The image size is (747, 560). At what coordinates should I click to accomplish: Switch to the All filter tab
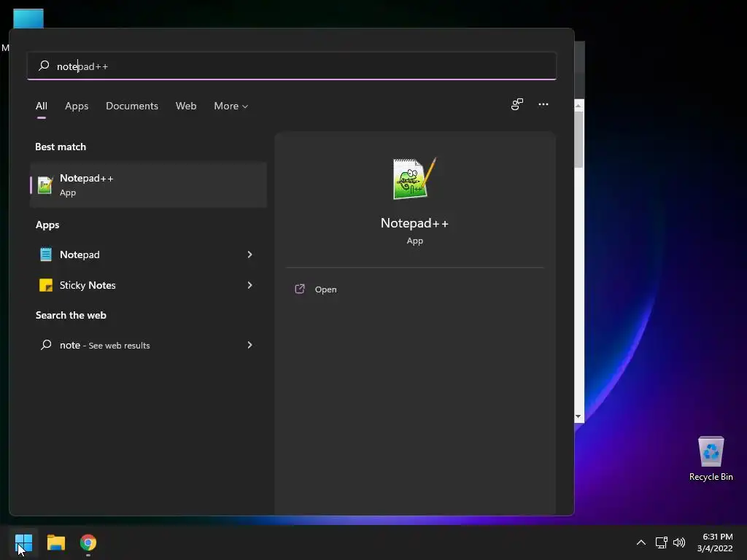click(x=42, y=106)
